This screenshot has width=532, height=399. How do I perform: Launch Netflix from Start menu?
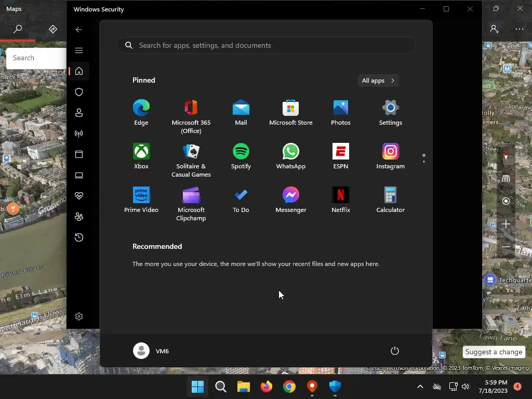341,200
